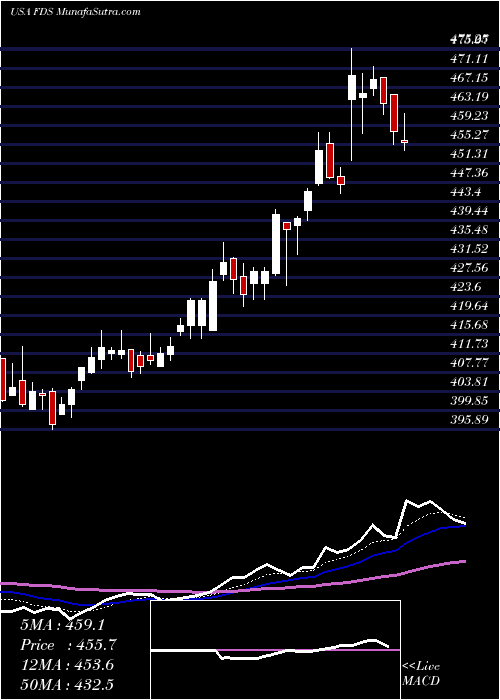Click the 439.44 price axis label
Viewport: 500px width, 700px height.
tap(468, 210)
